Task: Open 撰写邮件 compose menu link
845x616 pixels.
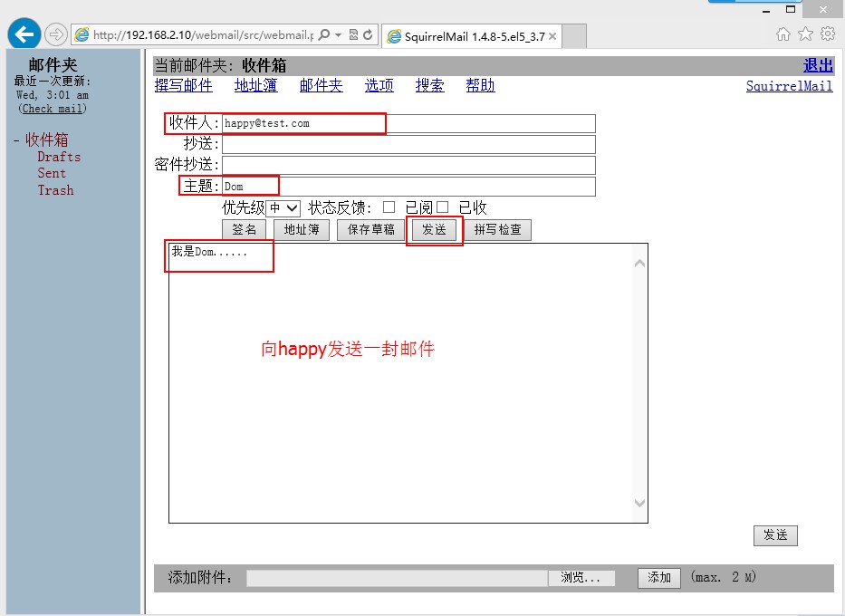Action: (x=184, y=86)
